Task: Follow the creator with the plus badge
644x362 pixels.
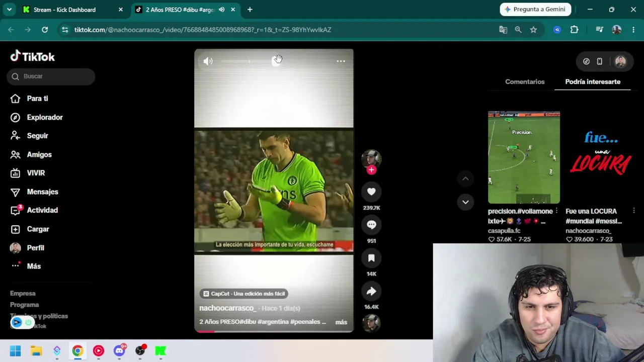Action: (371, 170)
